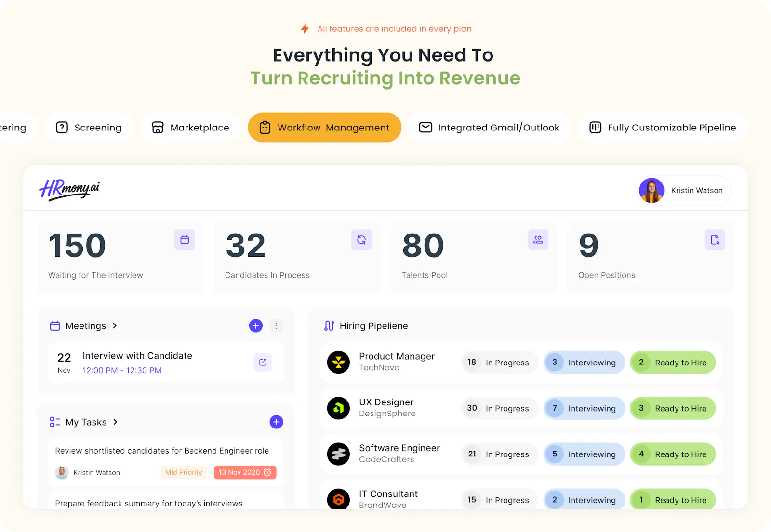Expand the Meetings section chevron
The height and width of the screenshot is (532, 771).
115,326
